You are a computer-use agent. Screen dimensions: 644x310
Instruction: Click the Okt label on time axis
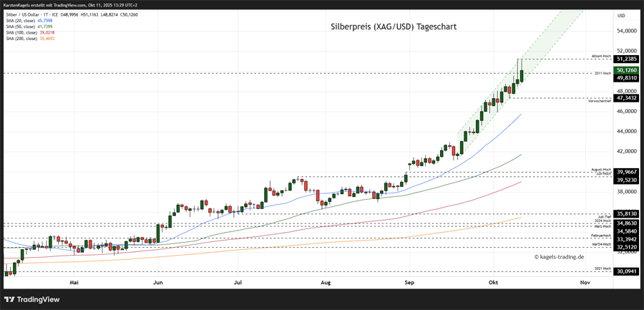[492, 283]
